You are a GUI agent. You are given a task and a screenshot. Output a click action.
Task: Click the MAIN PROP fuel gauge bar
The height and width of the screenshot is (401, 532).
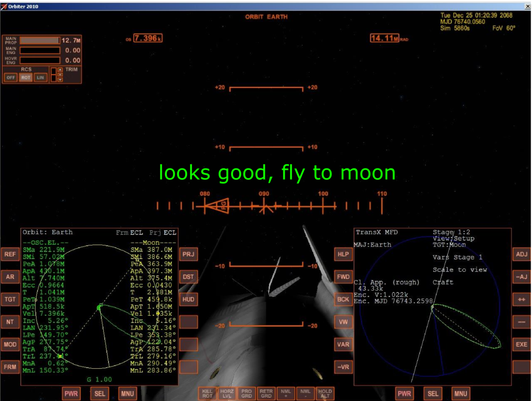40,40
